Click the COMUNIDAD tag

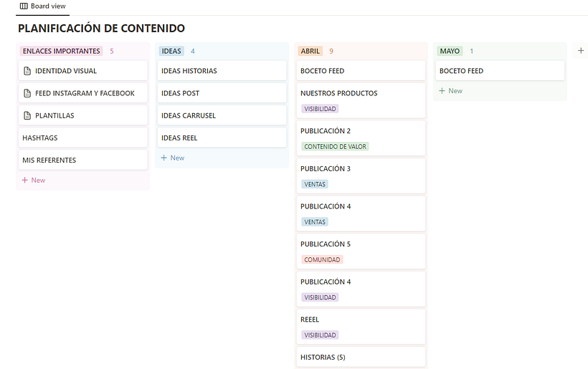(322, 259)
